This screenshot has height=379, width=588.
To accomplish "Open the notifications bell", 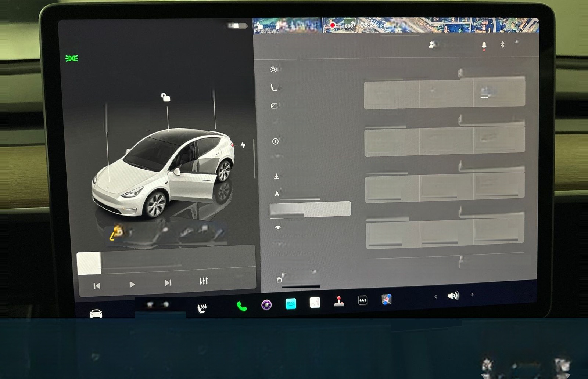I will click(x=484, y=45).
